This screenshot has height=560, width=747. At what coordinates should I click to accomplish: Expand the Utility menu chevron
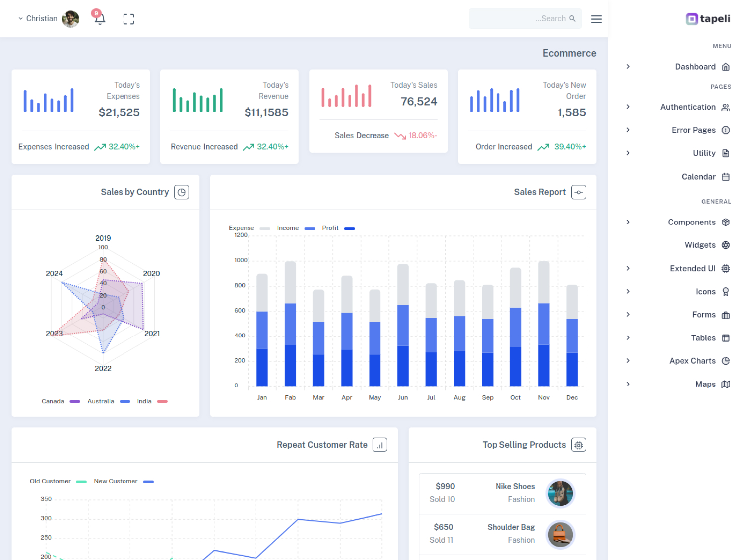click(628, 153)
